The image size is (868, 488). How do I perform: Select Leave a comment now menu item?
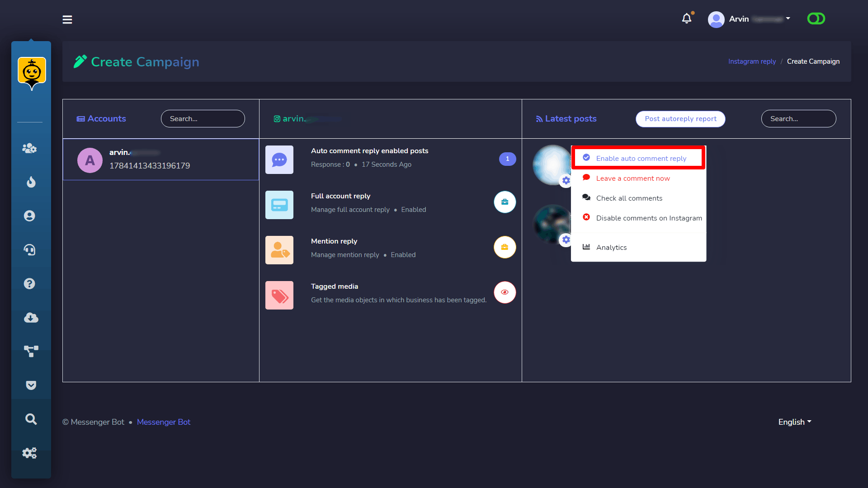[x=633, y=178]
